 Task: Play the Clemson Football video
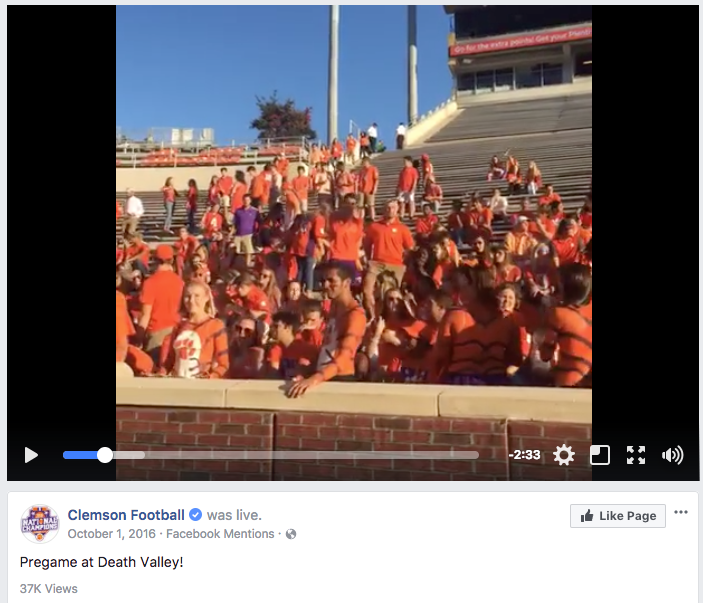click(x=31, y=455)
